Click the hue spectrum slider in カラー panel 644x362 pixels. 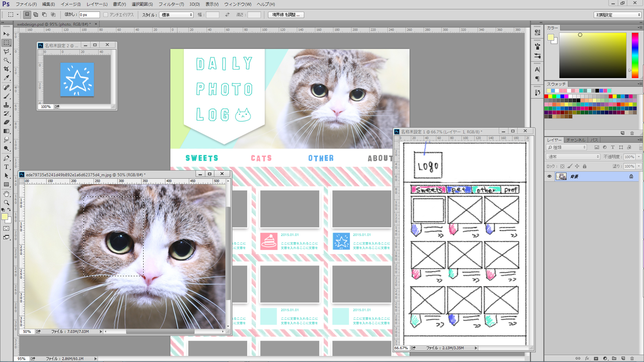[x=635, y=55]
